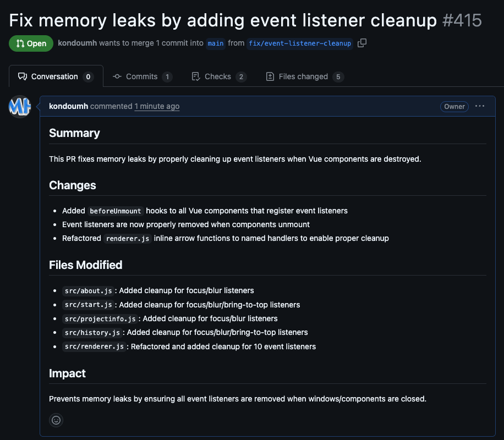Copy the branch name using the copy icon
This screenshot has width=504, height=440.
point(361,43)
